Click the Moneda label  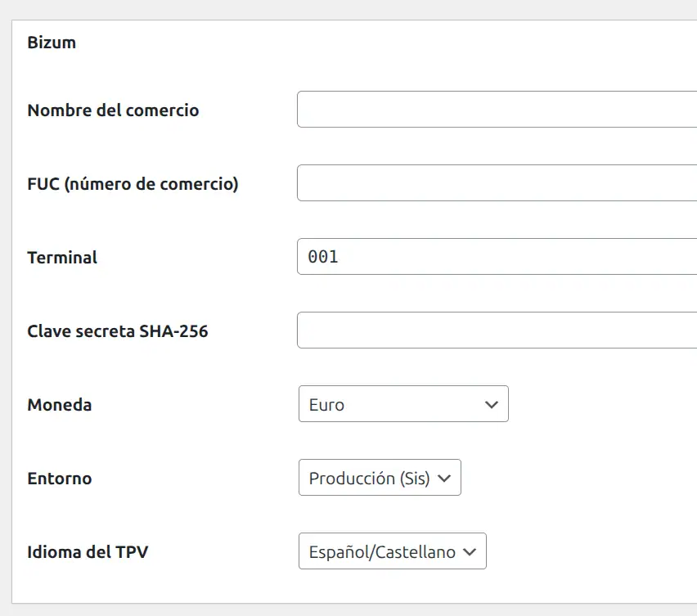pos(60,405)
